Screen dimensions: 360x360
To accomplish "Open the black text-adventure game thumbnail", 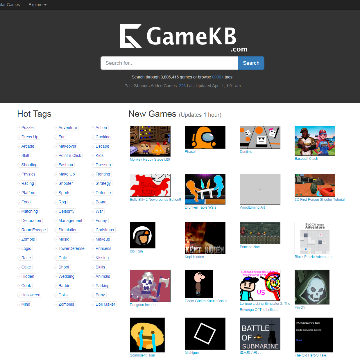I will [x=314, y=335].
